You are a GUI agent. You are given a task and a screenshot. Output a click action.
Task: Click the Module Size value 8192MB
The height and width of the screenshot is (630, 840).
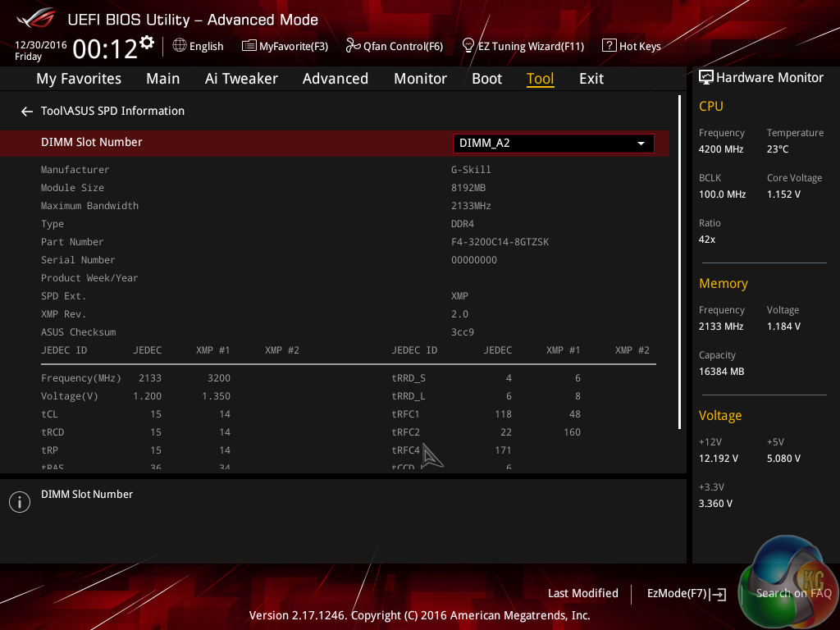(x=468, y=188)
